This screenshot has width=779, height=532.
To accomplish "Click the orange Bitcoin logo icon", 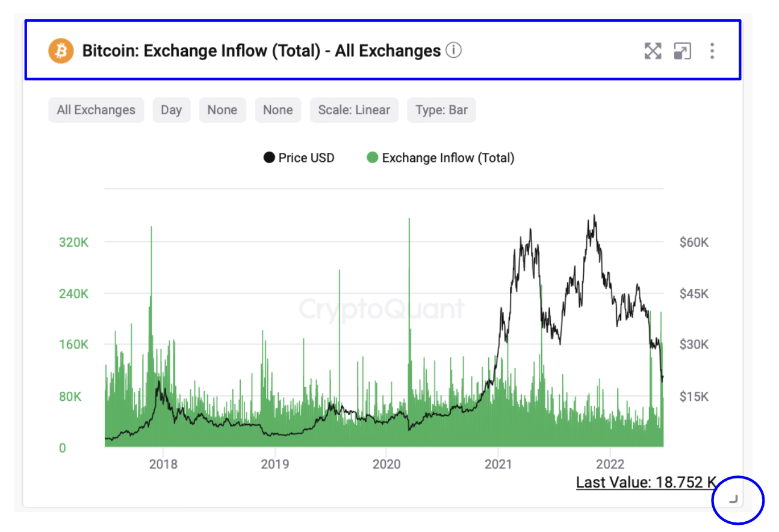I will pos(61,51).
